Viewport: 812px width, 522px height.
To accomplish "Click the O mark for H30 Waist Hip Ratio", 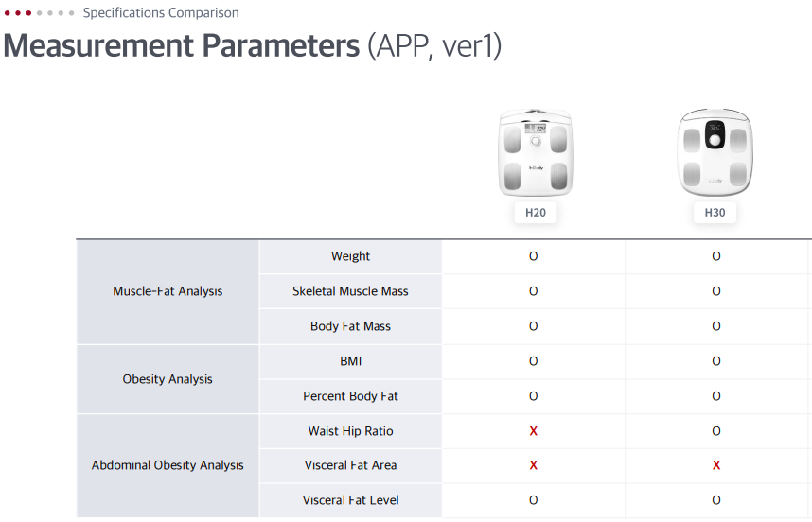I will (716, 431).
